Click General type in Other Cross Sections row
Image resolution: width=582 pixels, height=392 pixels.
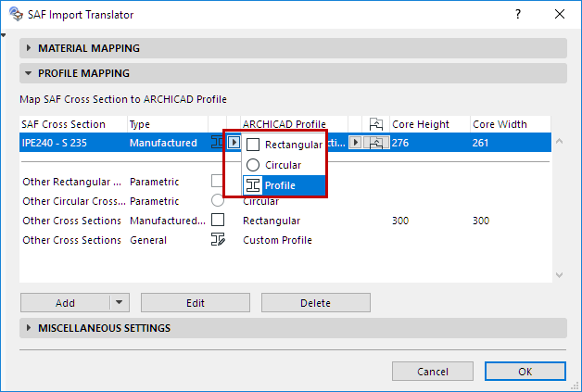(148, 240)
